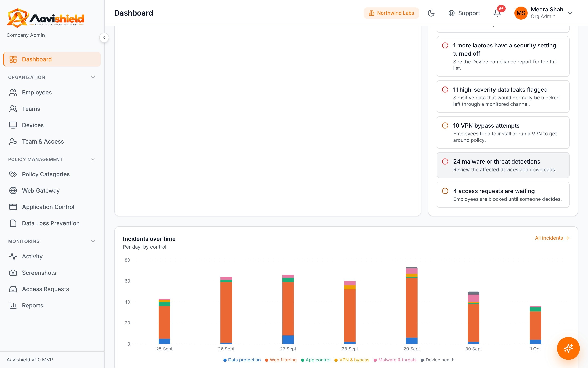Click the Dashboard grid icon
588x368 pixels.
click(13, 59)
